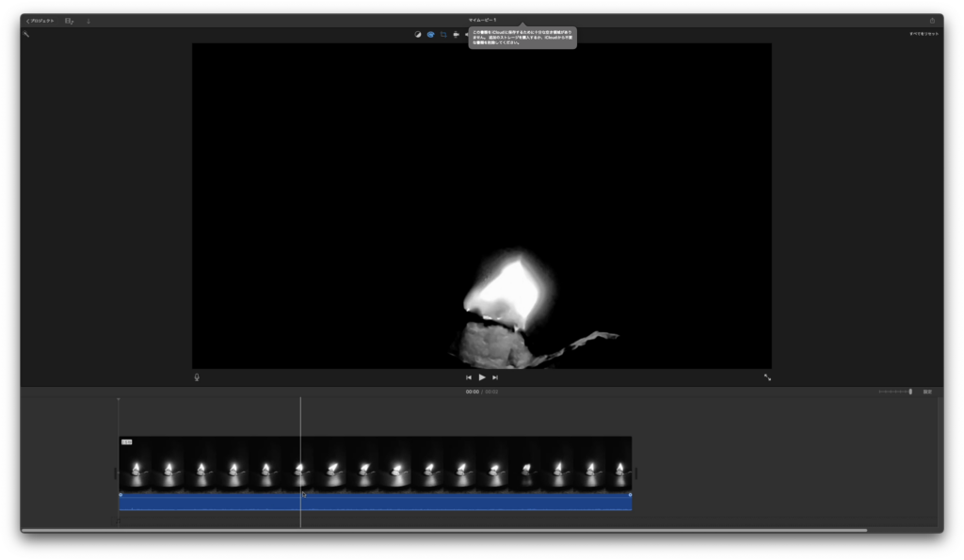The image size is (964, 560).
Task: Open the color balance tool
Action: coord(418,35)
